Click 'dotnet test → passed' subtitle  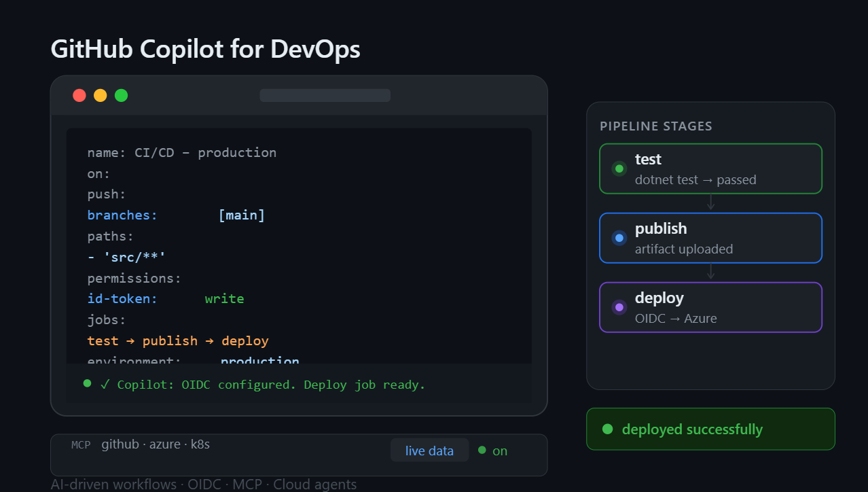pos(695,180)
